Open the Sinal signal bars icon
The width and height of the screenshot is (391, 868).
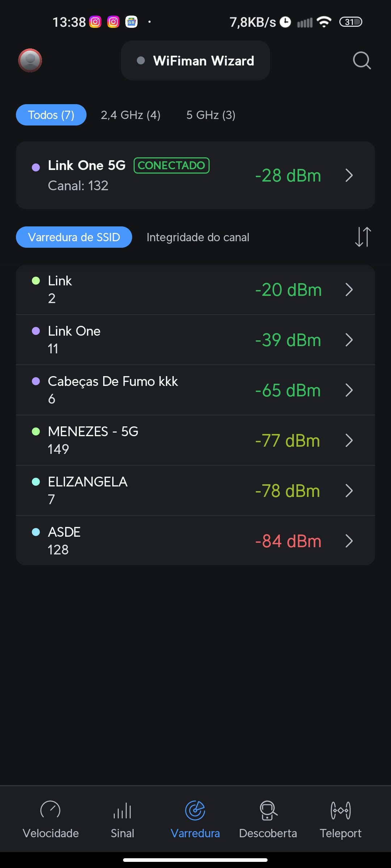click(122, 810)
